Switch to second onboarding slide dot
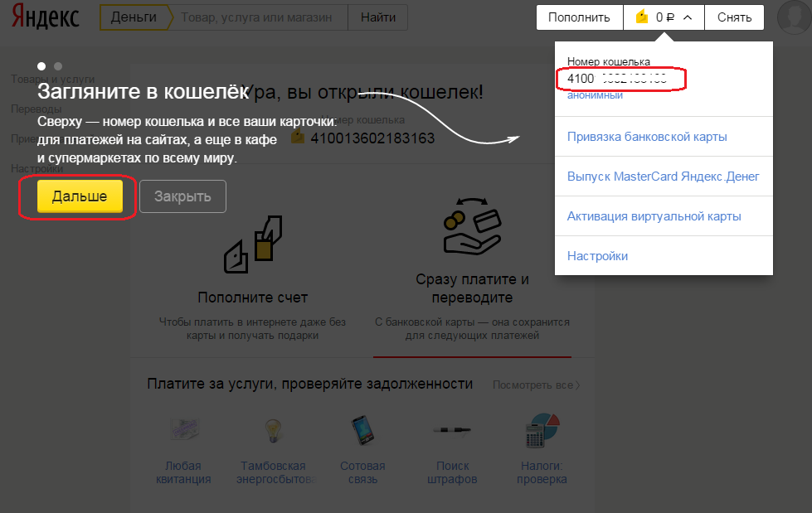This screenshot has width=812, height=513. pos(58,65)
